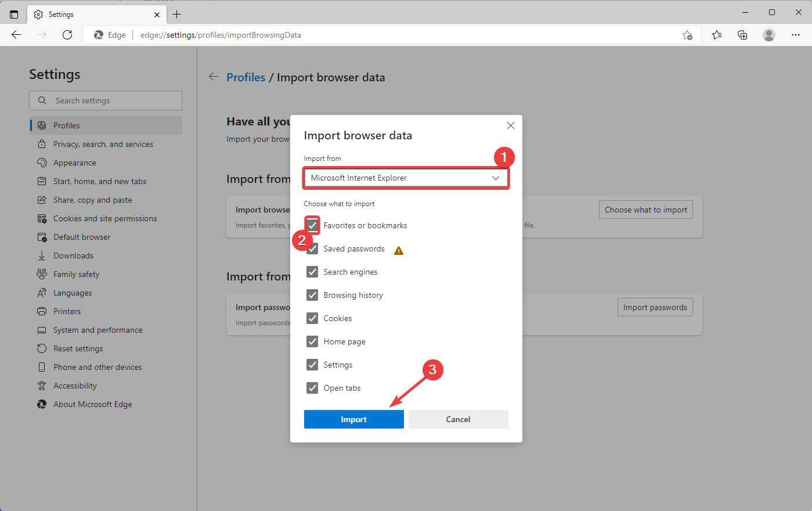Uncheck Favorites or bookmarks checkbox
Viewport: 812px width, 511px height.
(312, 225)
